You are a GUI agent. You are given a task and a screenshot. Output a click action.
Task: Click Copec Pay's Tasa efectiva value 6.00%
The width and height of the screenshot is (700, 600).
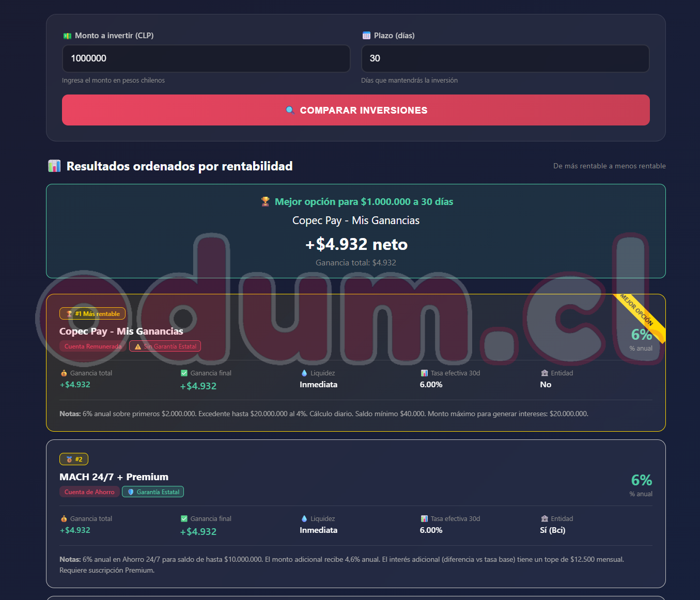click(431, 385)
